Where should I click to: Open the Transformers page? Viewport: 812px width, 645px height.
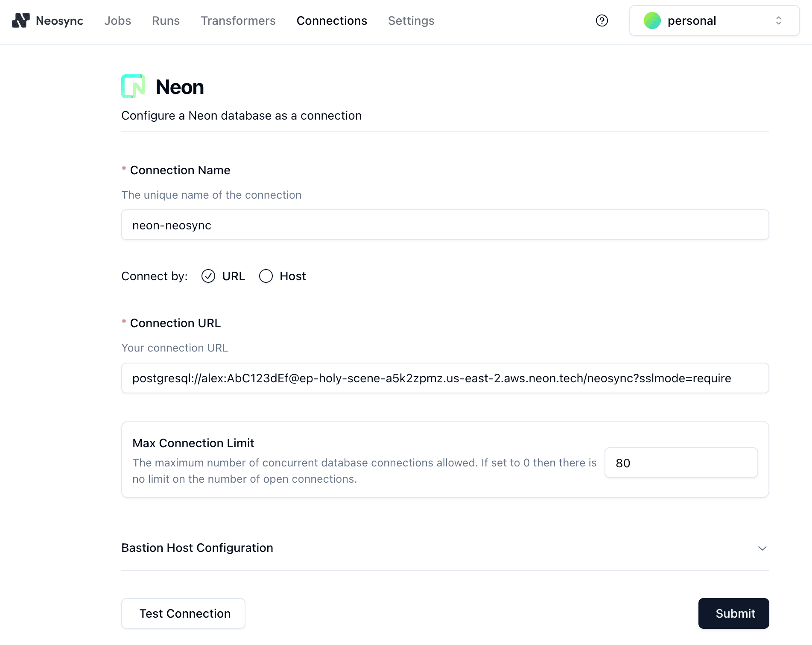click(x=238, y=20)
